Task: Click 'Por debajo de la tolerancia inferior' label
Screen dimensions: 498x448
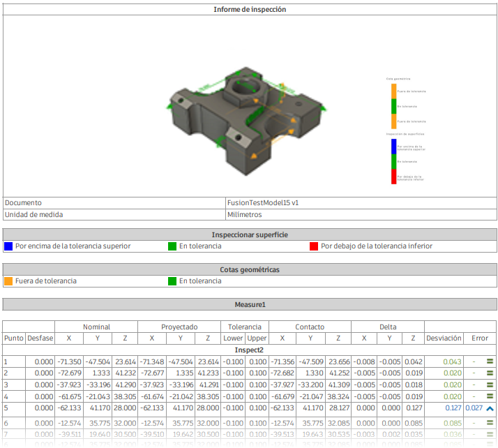Action: pyautogui.click(x=377, y=246)
